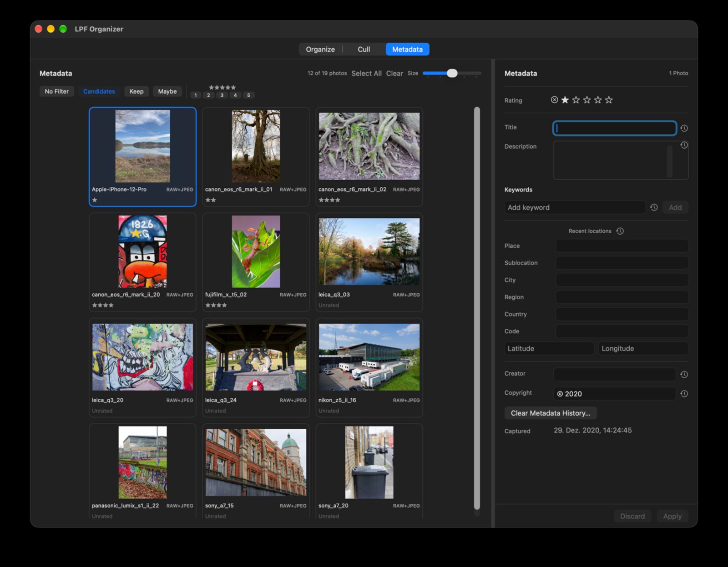Toggle the Maybe filter
This screenshot has height=567, width=728.
tap(167, 91)
